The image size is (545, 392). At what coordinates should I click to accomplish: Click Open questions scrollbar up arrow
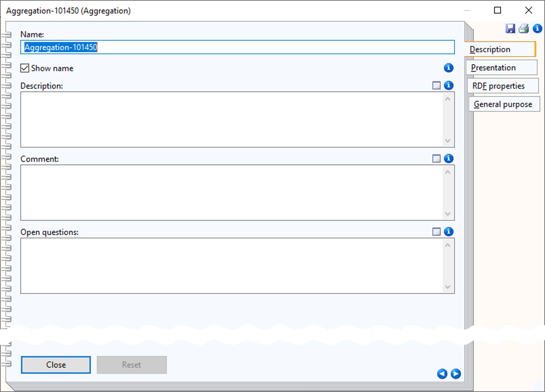pos(448,245)
